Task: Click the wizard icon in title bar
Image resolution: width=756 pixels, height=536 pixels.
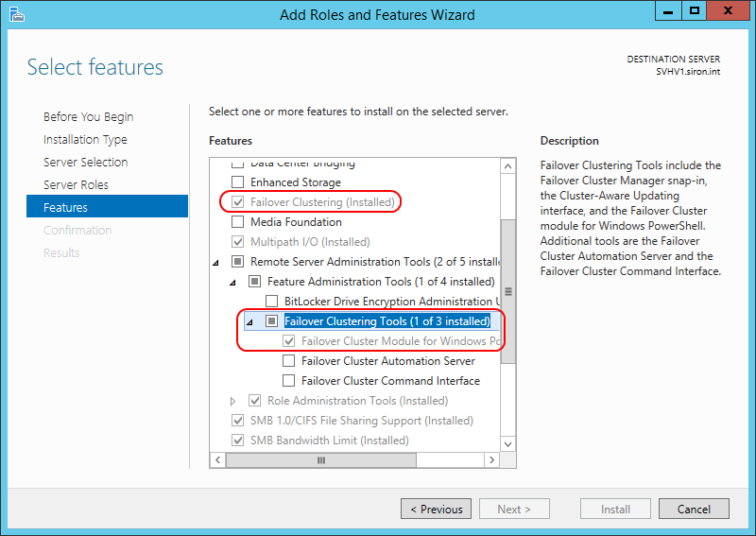Action: coord(16,14)
